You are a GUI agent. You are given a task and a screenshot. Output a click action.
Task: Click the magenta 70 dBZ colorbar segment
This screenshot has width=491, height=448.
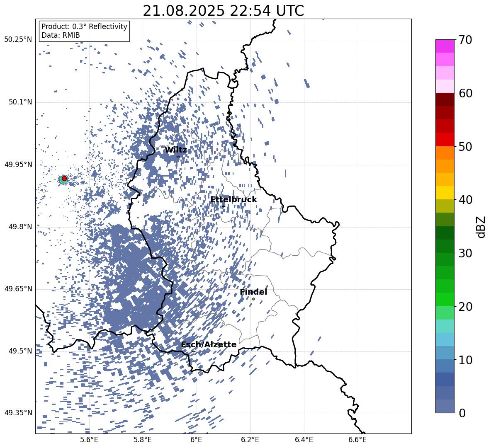click(445, 46)
